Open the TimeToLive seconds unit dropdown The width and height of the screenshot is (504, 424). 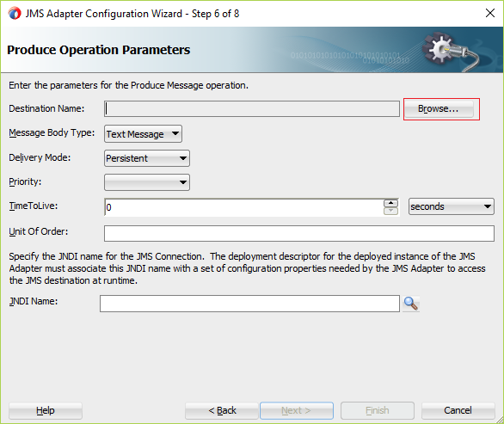pos(452,206)
